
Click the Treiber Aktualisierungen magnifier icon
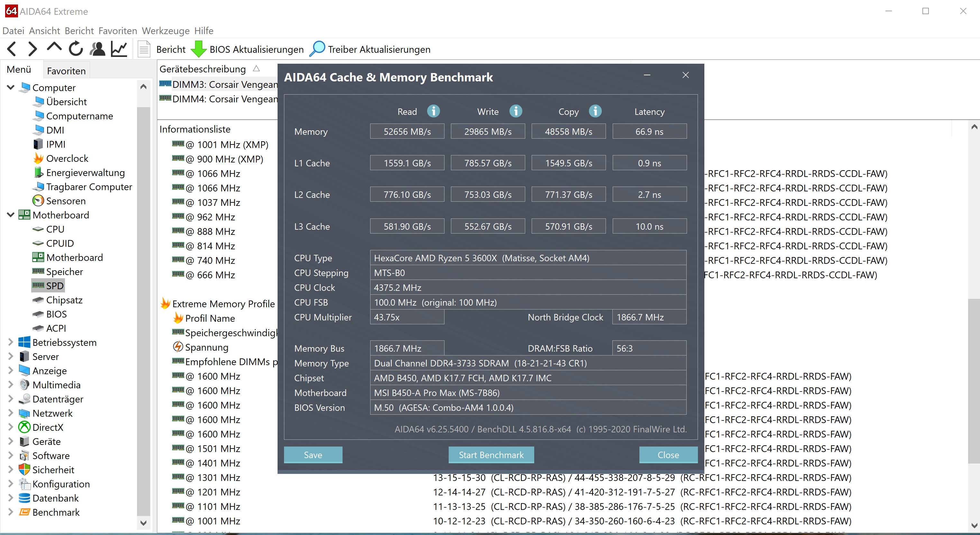pyautogui.click(x=317, y=49)
